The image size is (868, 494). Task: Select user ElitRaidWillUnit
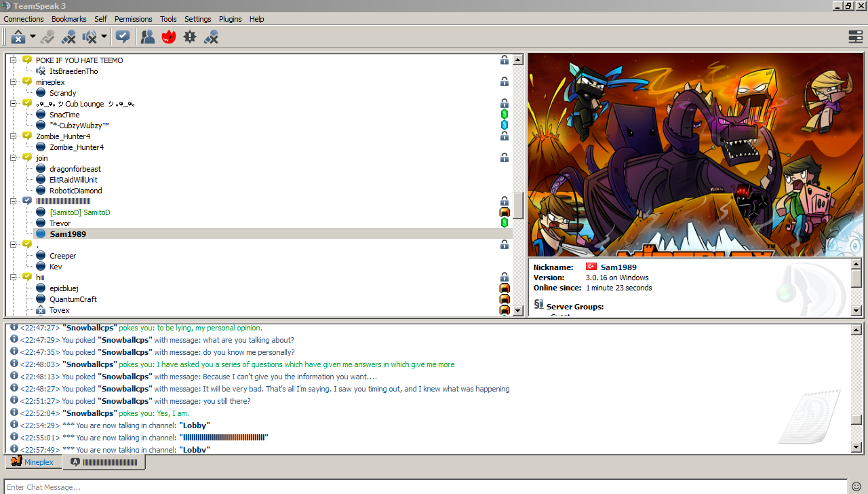pos(73,180)
